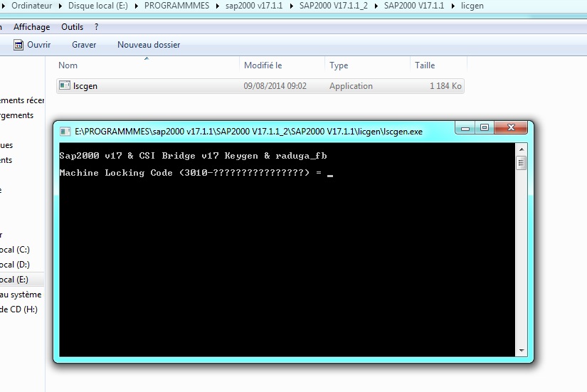Image resolution: width=587 pixels, height=392 pixels.
Task: Open the ? help menu
Action: pyautogui.click(x=96, y=27)
